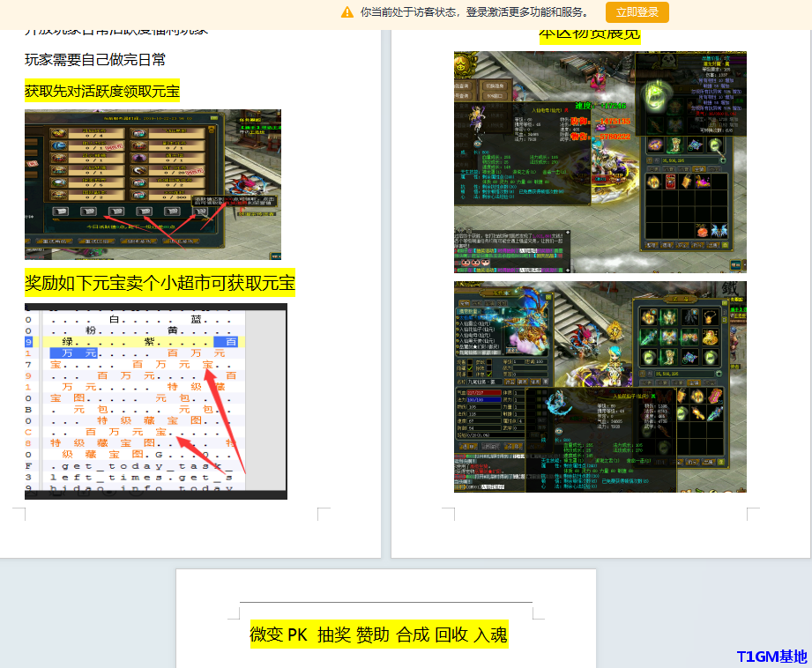The image size is (812, 668).
Task: Click the highlighted line 获取先对活跃度领取元宝
Action: 102,91
